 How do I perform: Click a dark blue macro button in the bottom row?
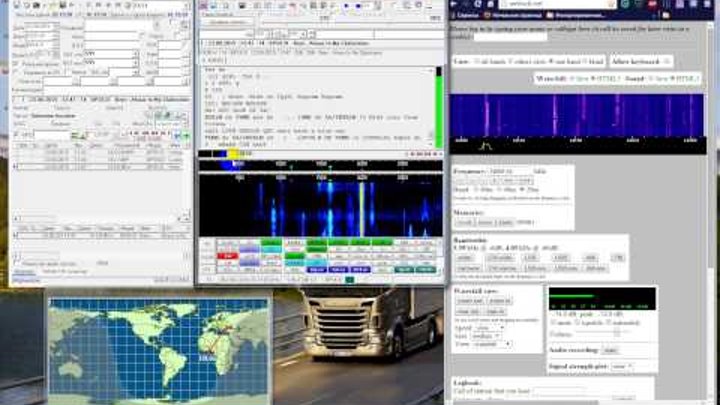coord(315,269)
